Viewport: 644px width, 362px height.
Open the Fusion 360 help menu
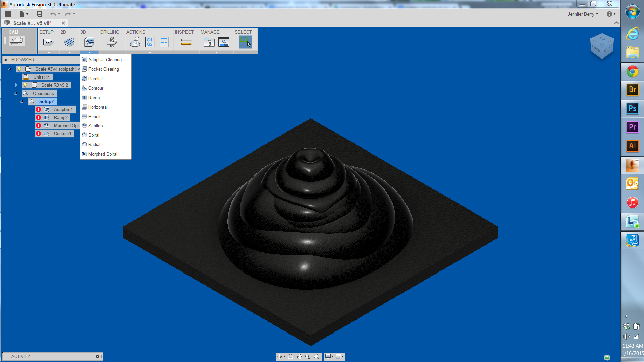609,14
